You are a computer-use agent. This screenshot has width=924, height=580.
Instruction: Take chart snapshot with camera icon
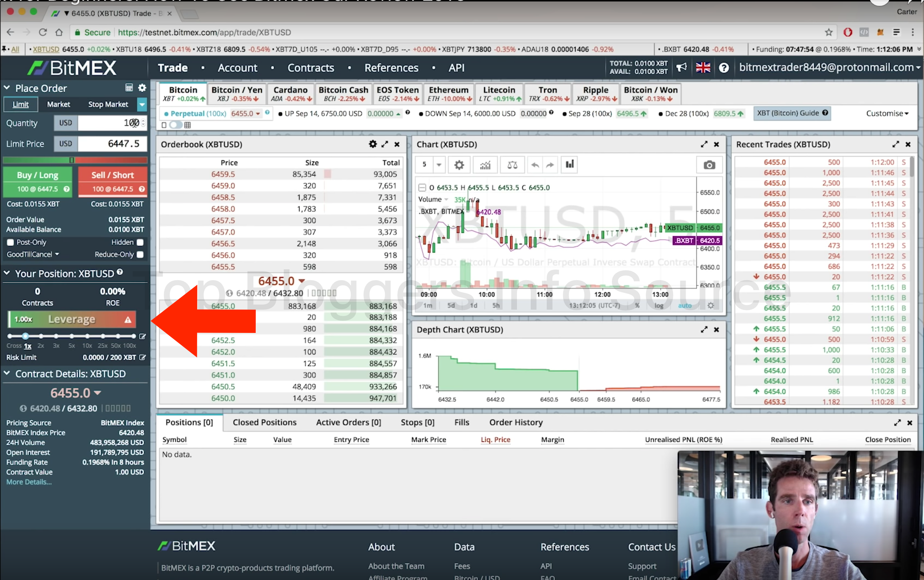(x=709, y=165)
